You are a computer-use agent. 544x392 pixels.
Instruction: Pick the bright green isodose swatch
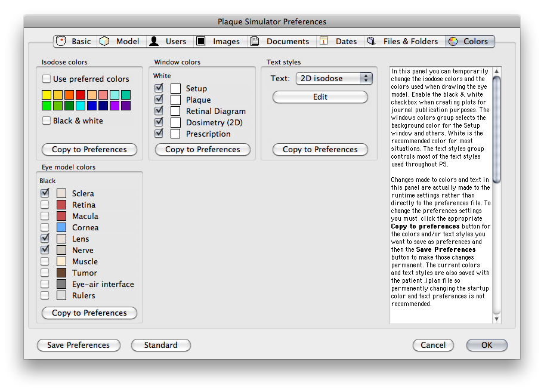47,106
